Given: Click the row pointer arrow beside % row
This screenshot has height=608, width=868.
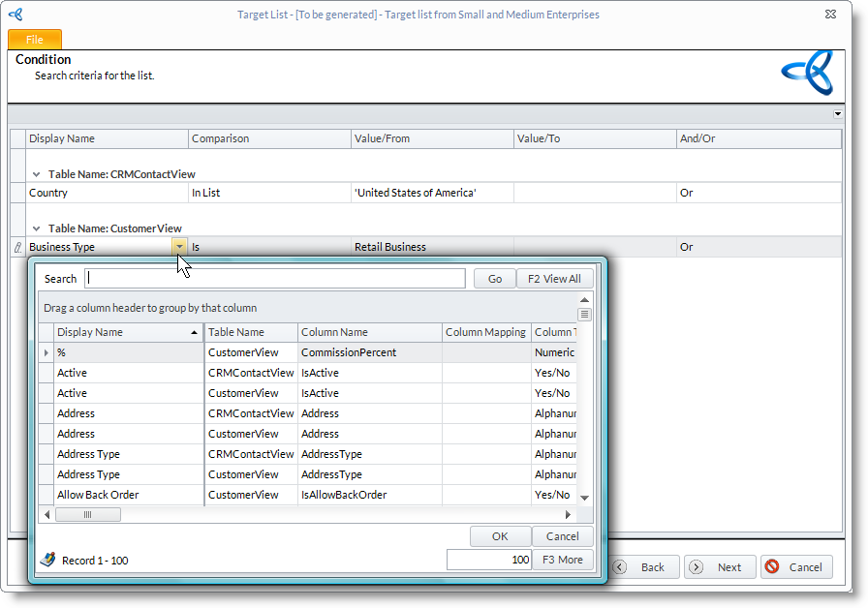Looking at the screenshot, I should pyautogui.click(x=46, y=352).
